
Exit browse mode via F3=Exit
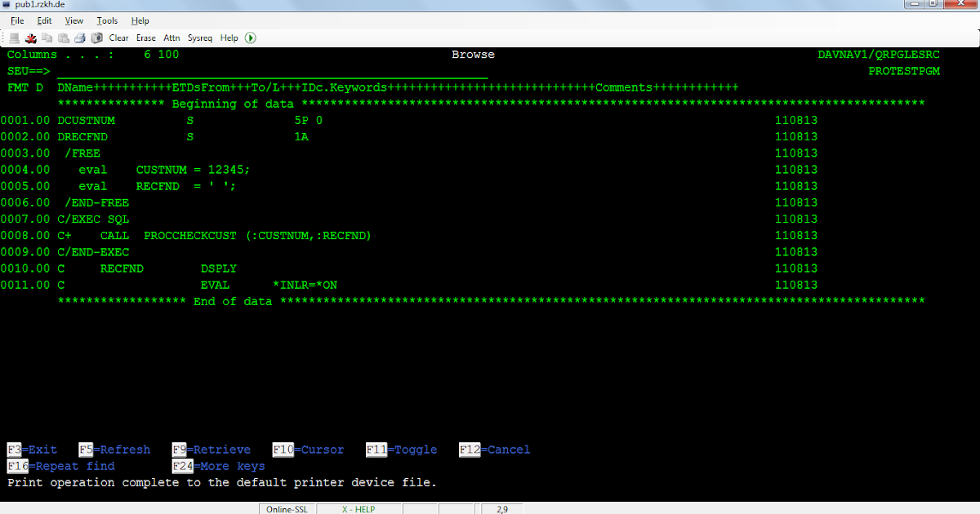pyautogui.click(x=31, y=449)
